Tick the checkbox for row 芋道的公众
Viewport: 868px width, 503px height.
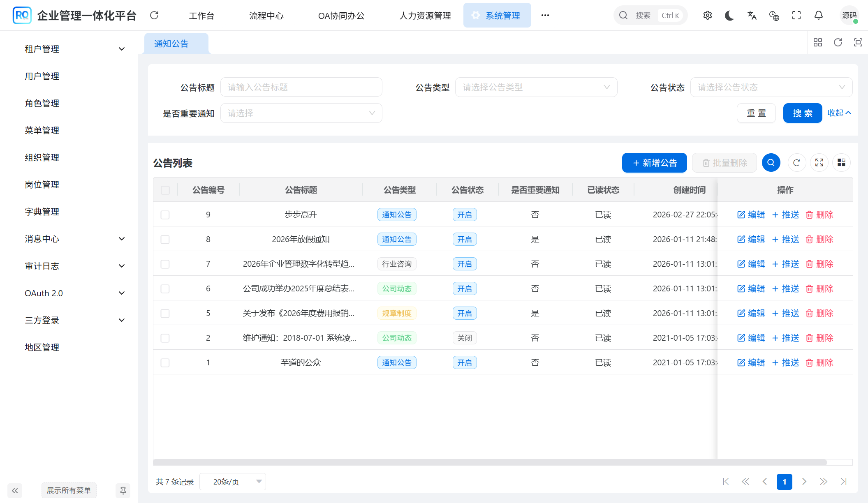tap(165, 362)
